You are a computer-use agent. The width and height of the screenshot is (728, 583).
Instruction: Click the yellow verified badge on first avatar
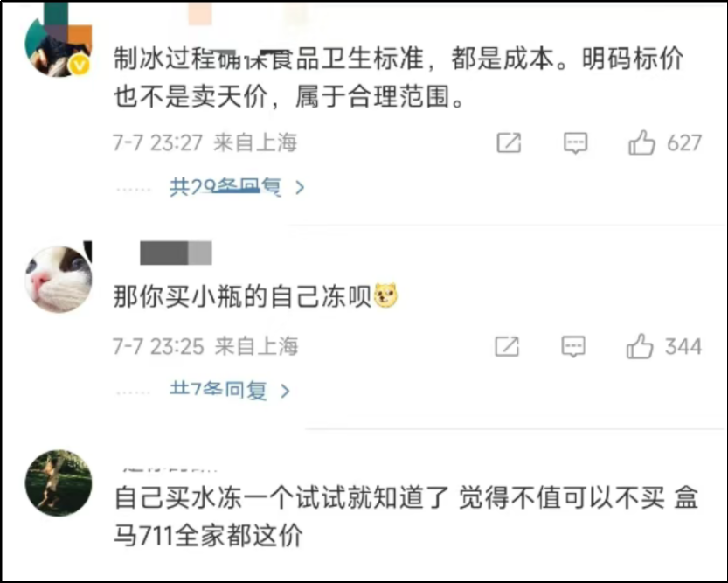click(x=80, y=66)
